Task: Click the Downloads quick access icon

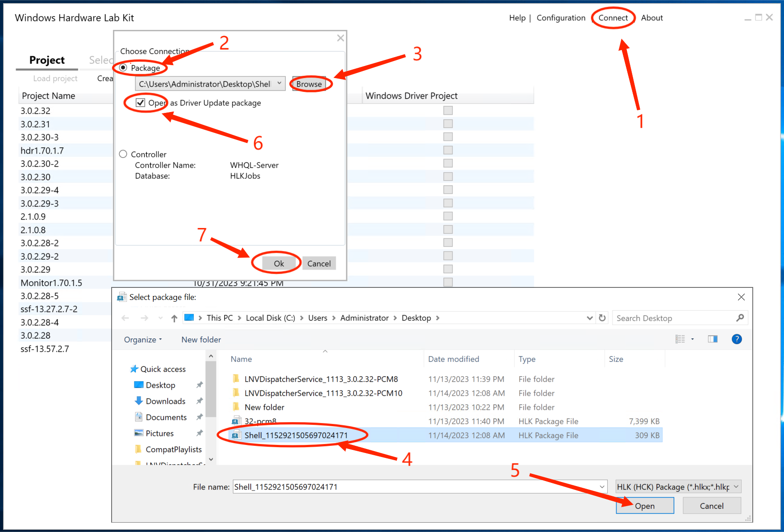Action: click(139, 401)
